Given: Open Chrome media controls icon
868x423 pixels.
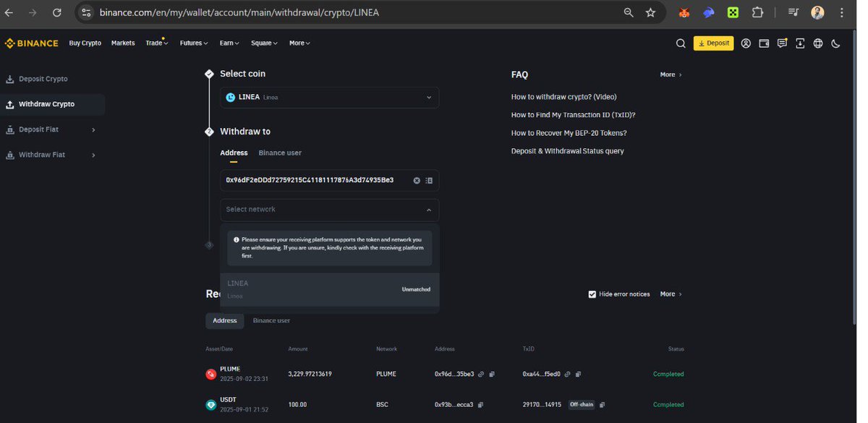Looking at the screenshot, I should coord(793,12).
